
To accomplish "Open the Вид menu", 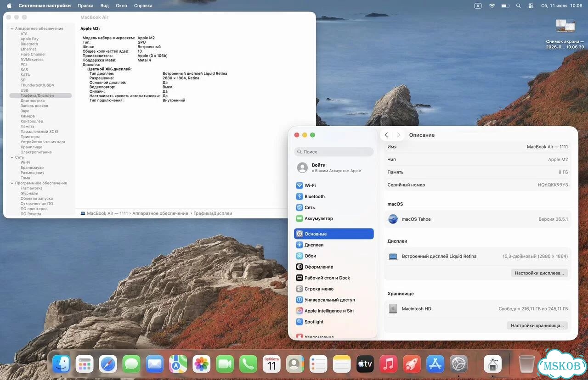I will pos(105,6).
